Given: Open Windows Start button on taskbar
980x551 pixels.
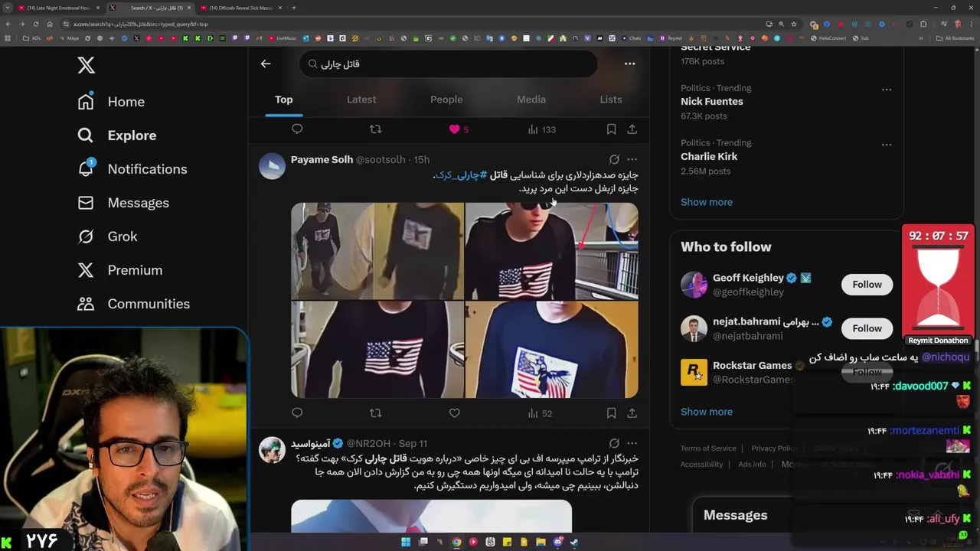Looking at the screenshot, I should coord(406,543).
